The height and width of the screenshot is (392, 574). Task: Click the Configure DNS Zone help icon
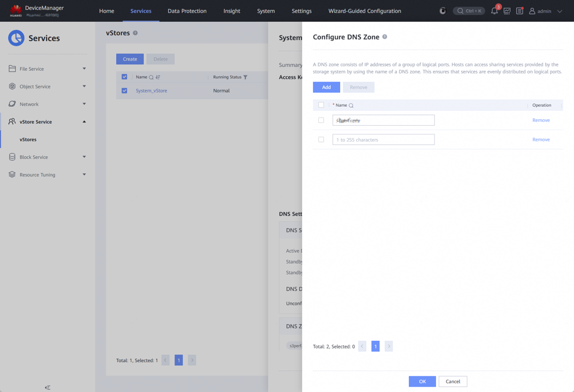(x=385, y=37)
